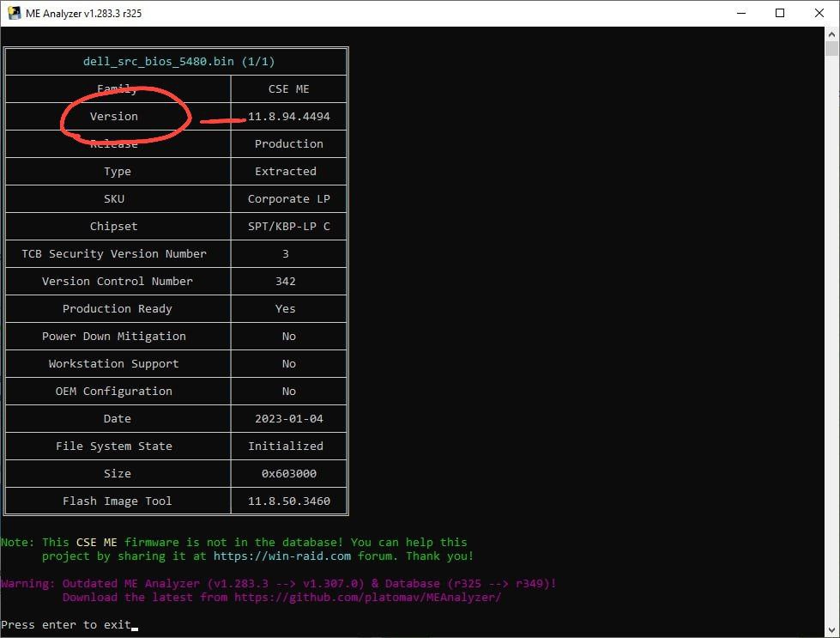Grab the vertical scrollbar thumb
Viewport: 840px width, 638px height.
coord(831,48)
